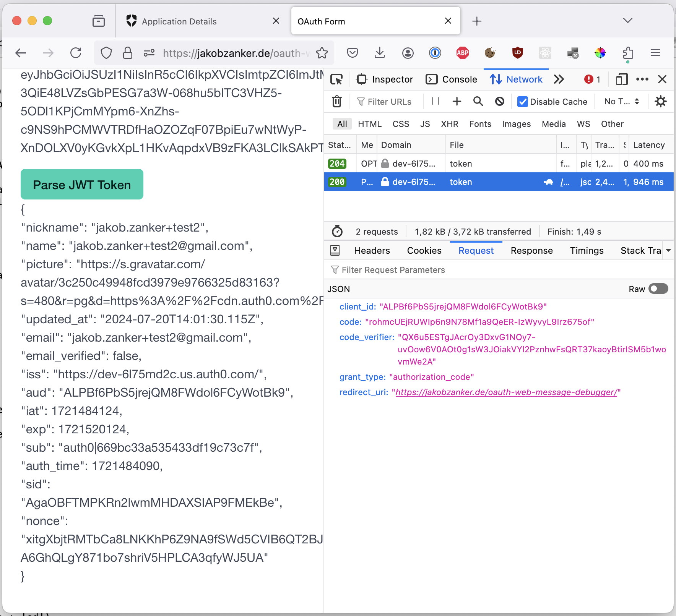Filter requests by HTML type
Viewport: 676px width, 616px height.
point(370,124)
